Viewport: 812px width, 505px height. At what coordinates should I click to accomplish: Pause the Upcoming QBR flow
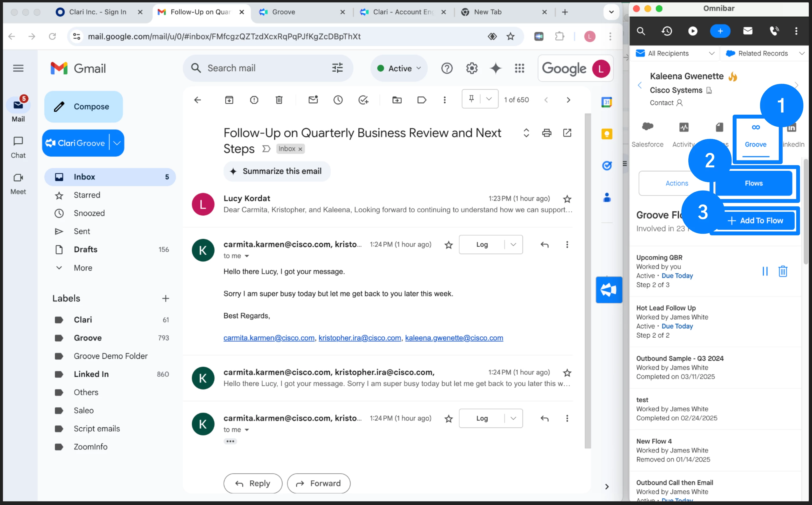click(x=765, y=271)
